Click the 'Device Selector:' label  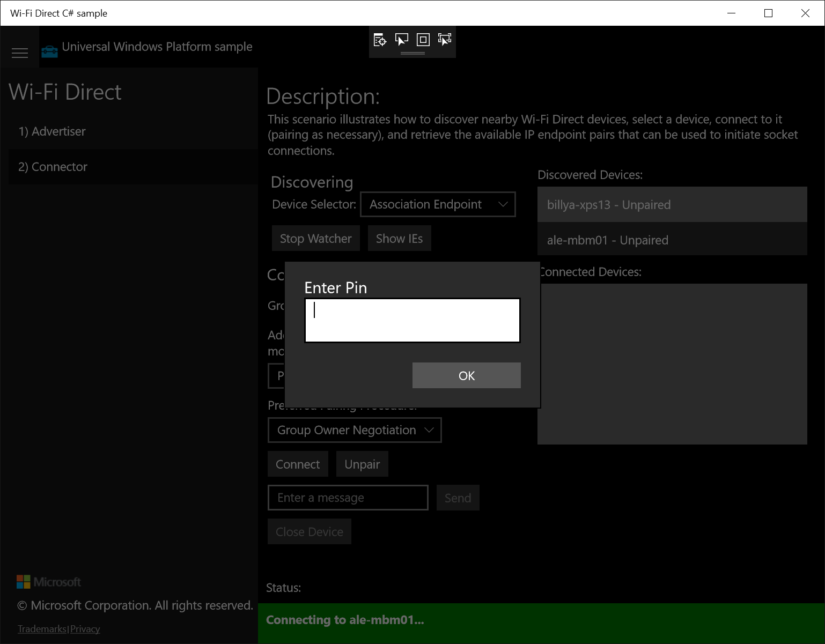(314, 204)
